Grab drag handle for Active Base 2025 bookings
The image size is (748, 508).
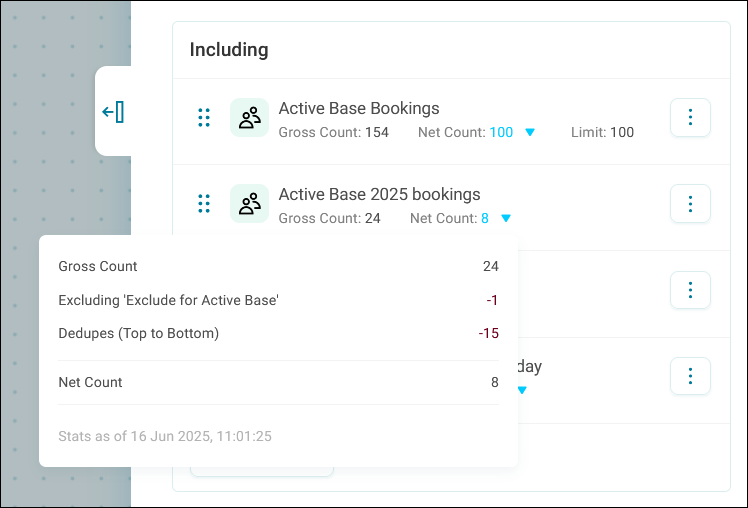(204, 204)
